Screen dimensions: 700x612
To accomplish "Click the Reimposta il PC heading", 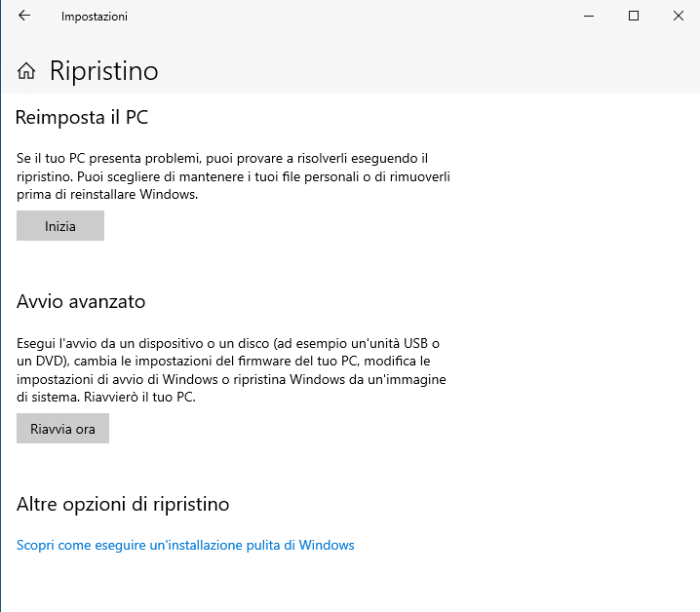I will tap(82, 118).
